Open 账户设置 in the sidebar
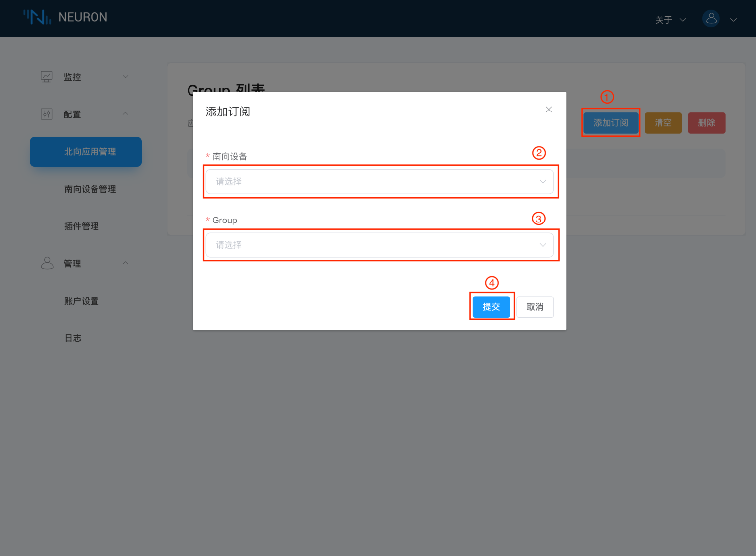This screenshot has height=556, width=756. click(82, 301)
